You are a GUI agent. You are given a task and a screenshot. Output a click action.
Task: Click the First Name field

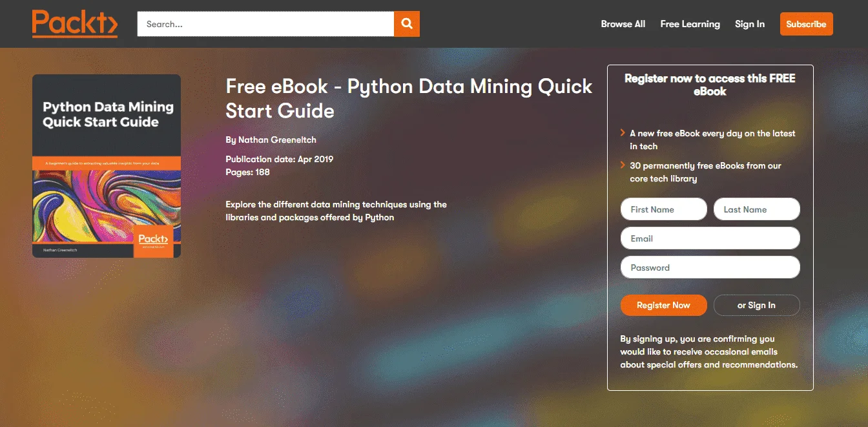[x=664, y=209]
